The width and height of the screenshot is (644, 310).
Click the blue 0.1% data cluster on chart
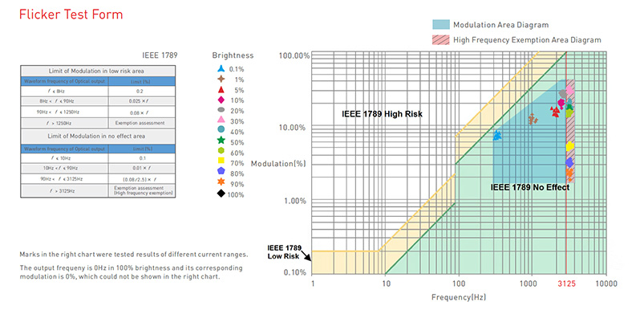497,135
